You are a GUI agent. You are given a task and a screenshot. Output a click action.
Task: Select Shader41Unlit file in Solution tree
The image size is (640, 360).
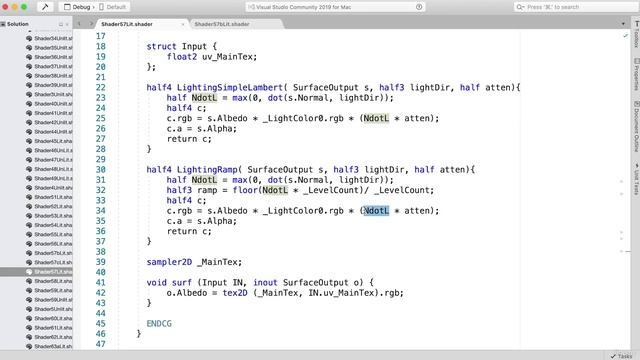(x=49, y=113)
